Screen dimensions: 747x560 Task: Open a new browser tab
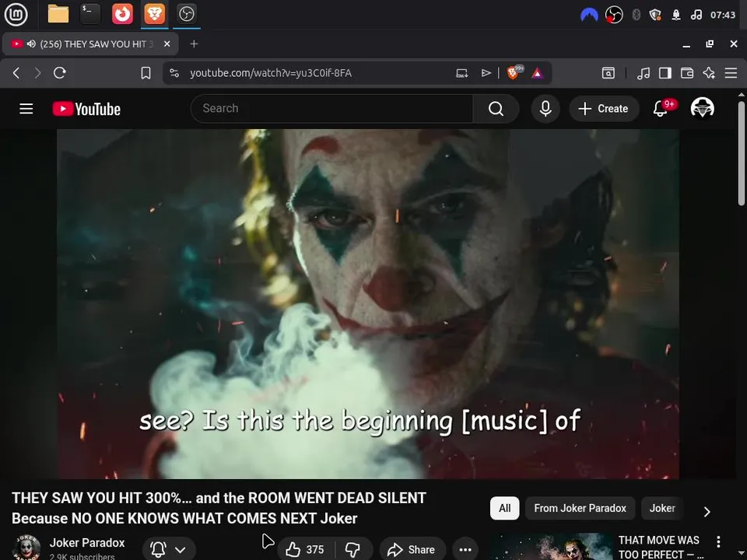194,44
